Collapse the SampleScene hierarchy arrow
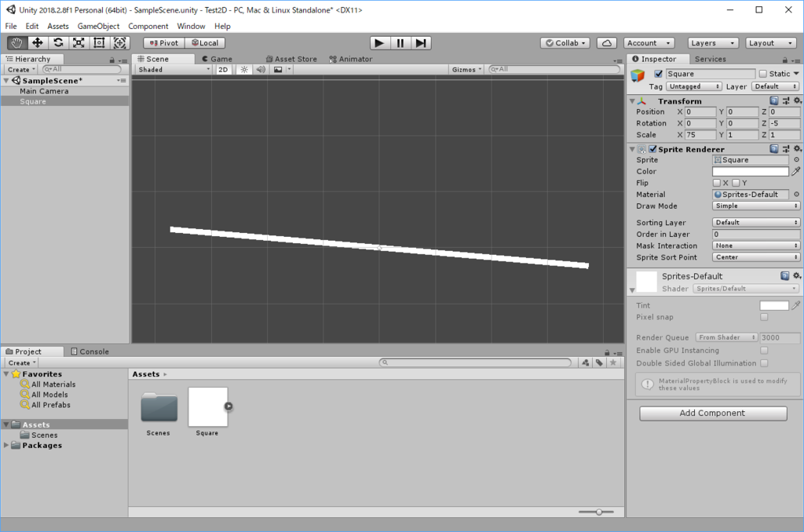Viewport: 804px width, 532px height. [x=6, y=81]
